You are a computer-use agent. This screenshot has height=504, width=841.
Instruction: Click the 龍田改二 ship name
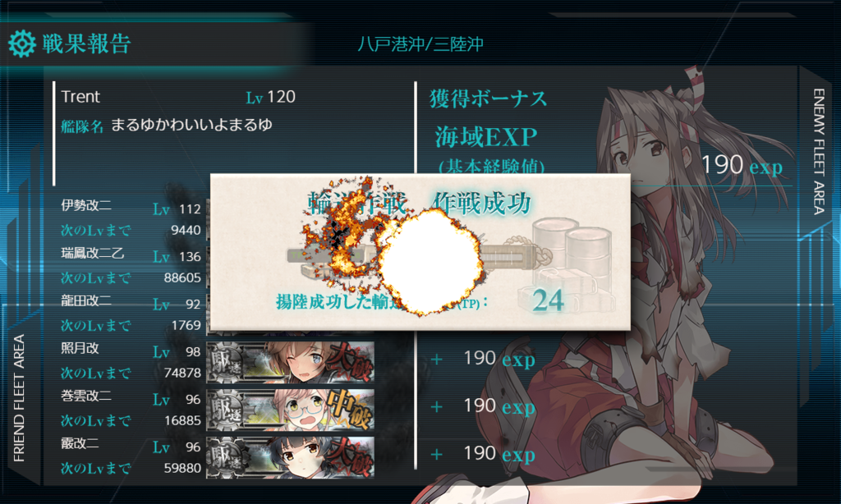pos(86,300)
